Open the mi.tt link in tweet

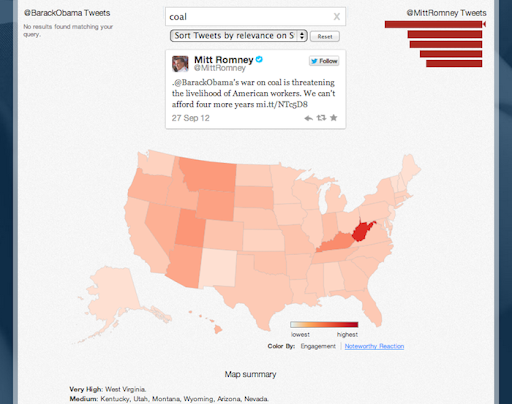coord(282,104)
